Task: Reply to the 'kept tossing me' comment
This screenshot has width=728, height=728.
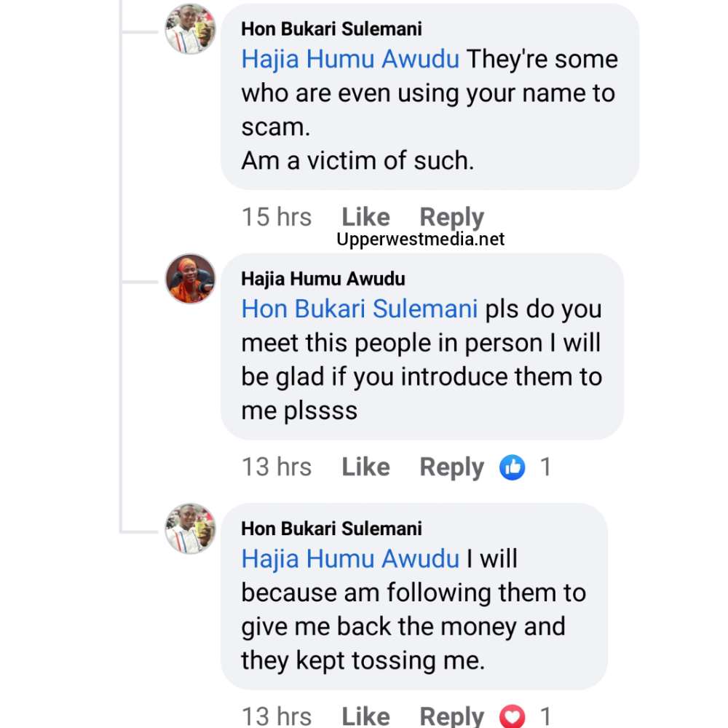Action: coord(451,716)
